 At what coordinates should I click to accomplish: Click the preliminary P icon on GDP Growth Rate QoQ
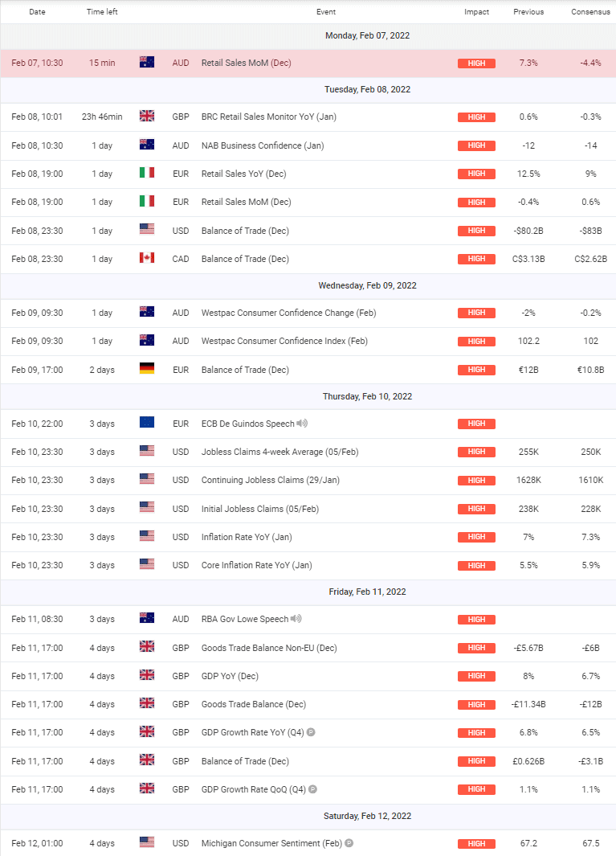click(312, 788)
